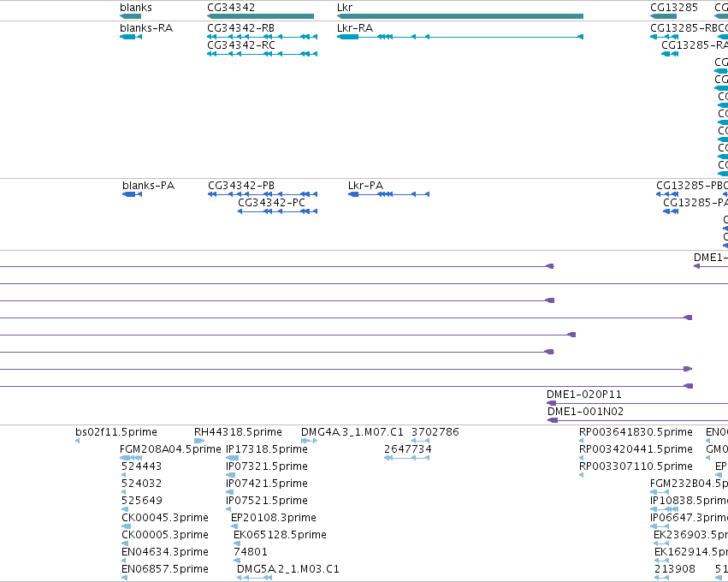Image resolution: width=728 pixels, height=582 pixels.
Task: Select the blanks gene span bar
Action: 131,16
